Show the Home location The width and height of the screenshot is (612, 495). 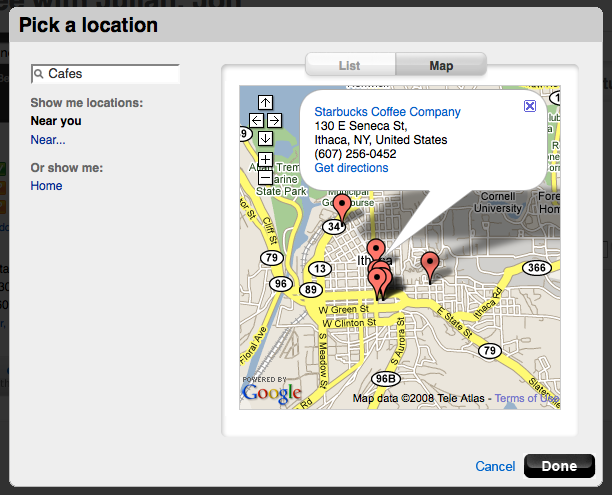(46, 186)
